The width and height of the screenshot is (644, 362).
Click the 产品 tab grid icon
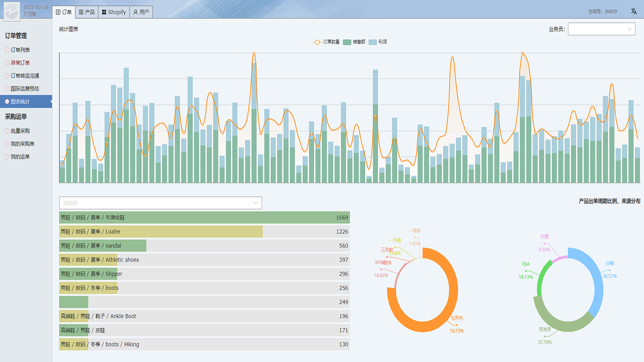[x=81, y=12]
